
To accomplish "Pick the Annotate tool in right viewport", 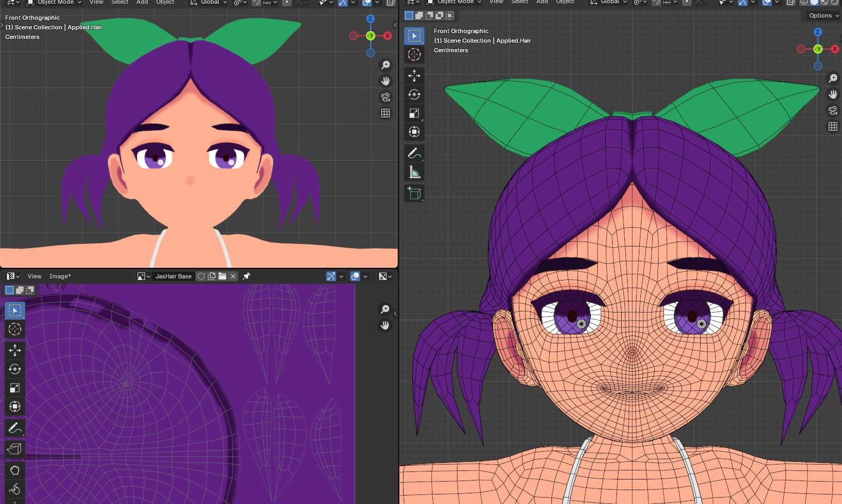I will click(x=414, y=153).
